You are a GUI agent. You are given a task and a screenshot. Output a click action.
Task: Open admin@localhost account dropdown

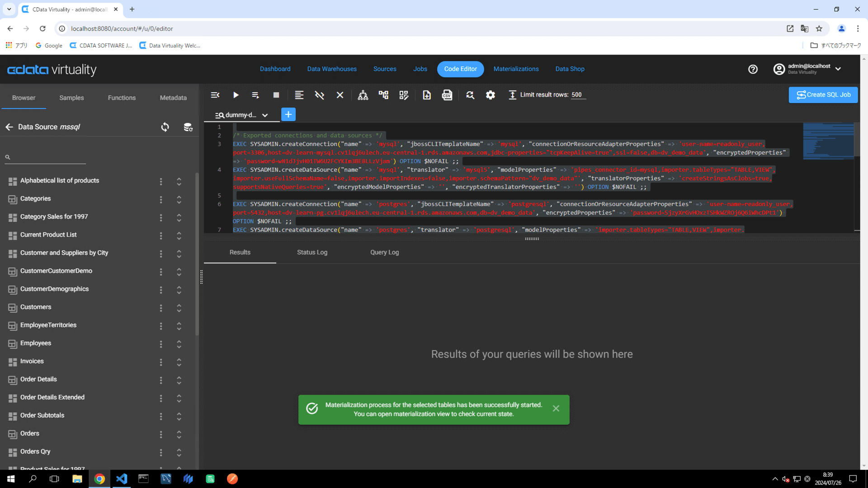click(x=838, y=69)
